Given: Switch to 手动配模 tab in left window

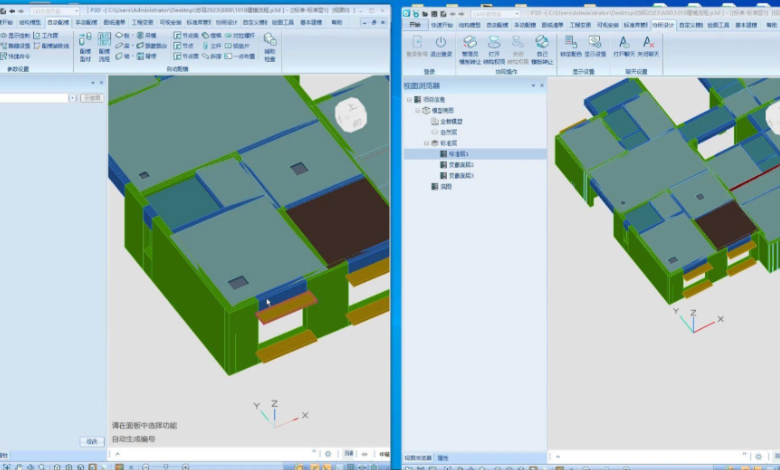Looking at the screenshot, I should click(x=86, y=22).
